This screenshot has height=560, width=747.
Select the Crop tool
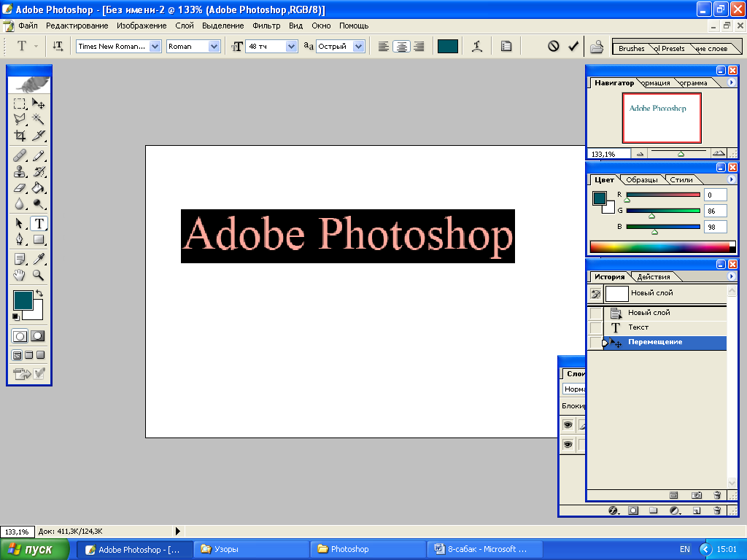click(19, 135)
